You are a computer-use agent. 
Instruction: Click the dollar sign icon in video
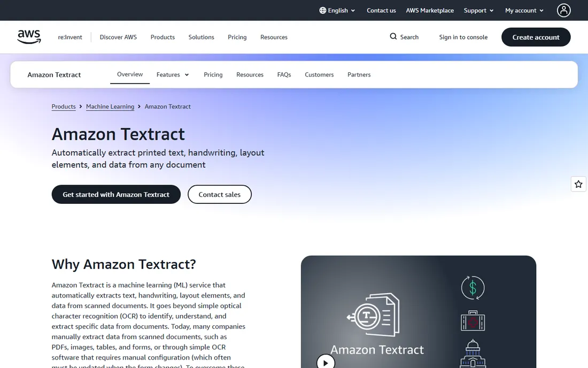[x=473, y=288]
